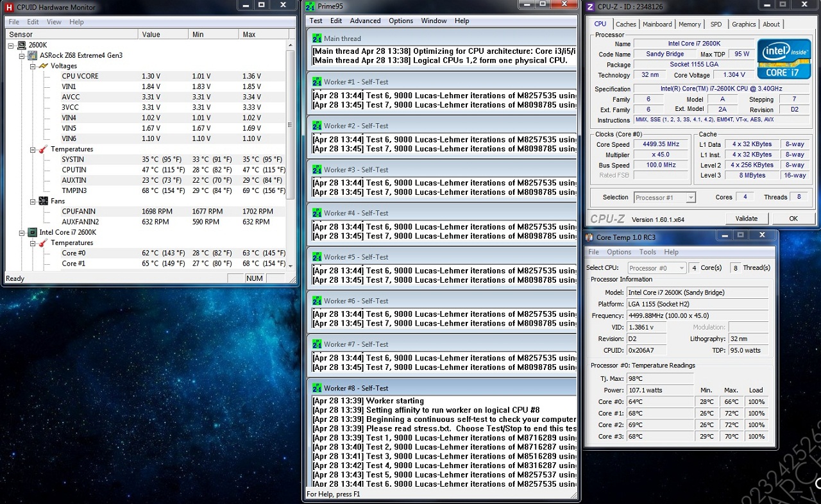
Task: Click the fan icon beside the Fans node
Action: (43, 201)
